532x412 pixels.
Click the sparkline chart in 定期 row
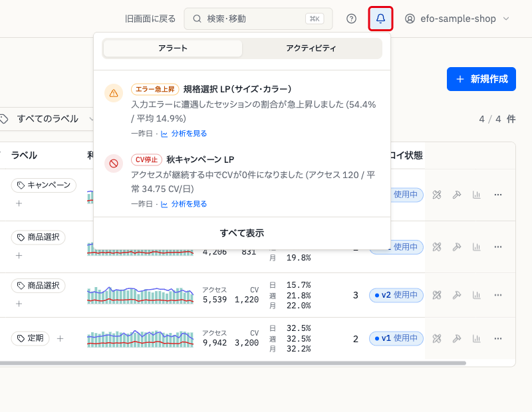[x=140, y=338]
